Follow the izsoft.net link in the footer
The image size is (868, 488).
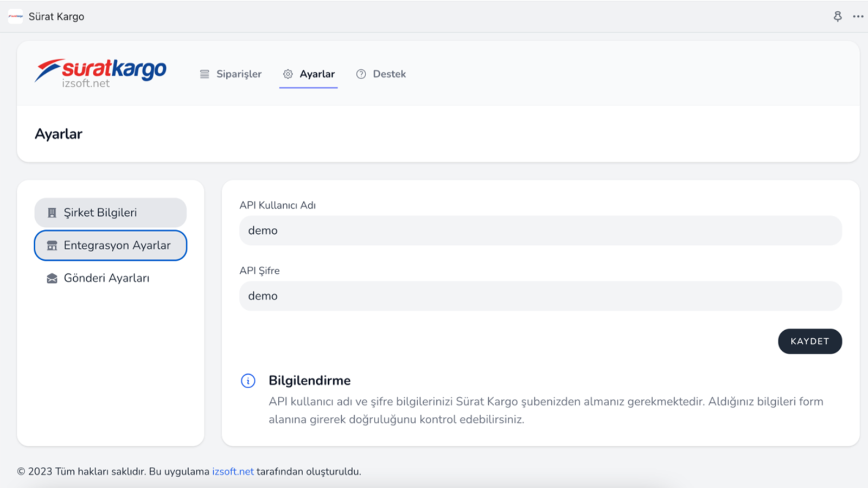(x=233, y=471)
